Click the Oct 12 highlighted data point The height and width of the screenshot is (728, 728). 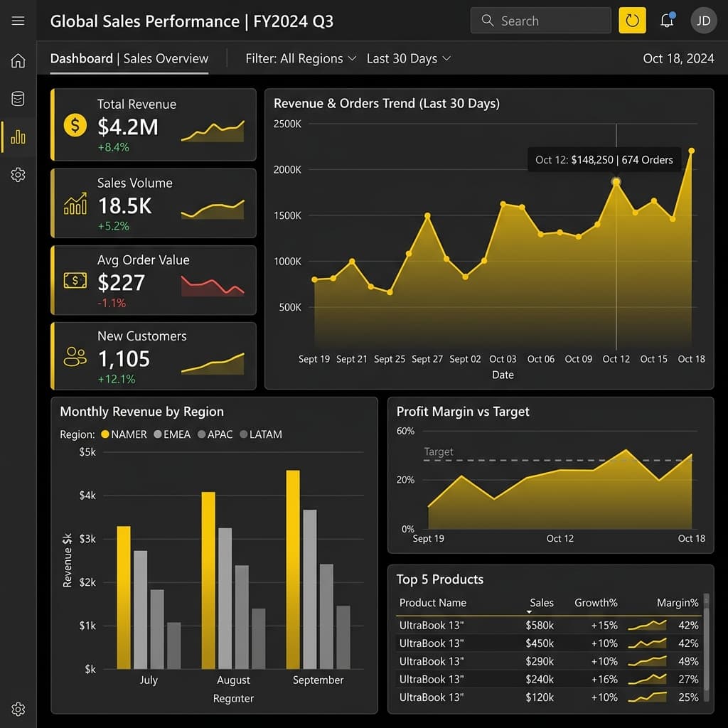[616, 182]
